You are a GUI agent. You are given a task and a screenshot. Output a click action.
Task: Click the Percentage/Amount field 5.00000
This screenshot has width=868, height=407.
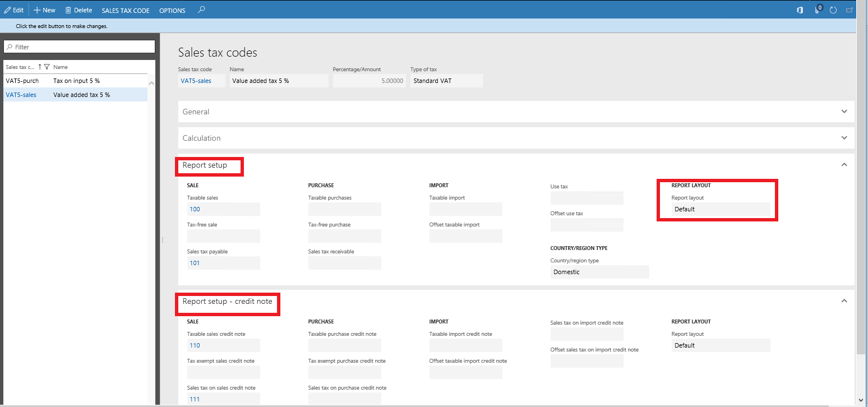point(368,81)
